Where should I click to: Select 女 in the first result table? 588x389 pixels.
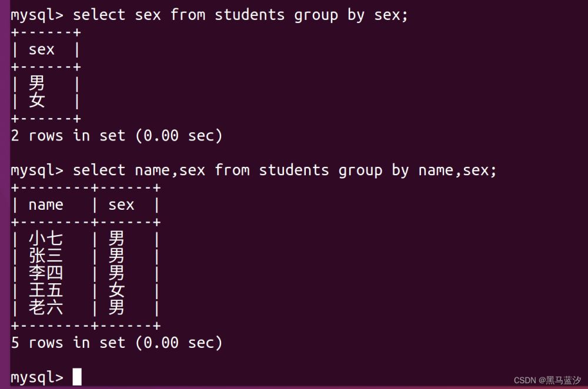pyautogui.click(x=37, y=100)
